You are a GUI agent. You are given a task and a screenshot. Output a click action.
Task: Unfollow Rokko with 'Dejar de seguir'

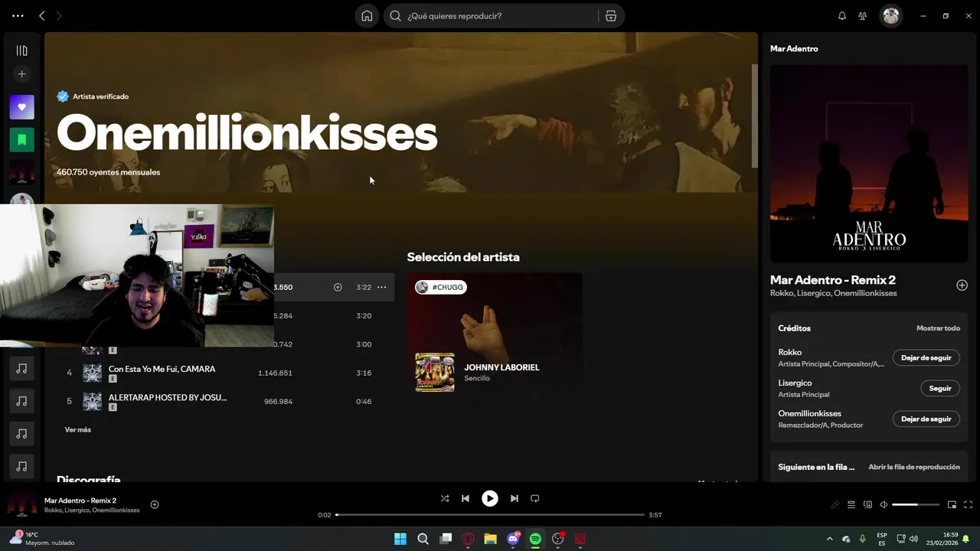(x=926, y=357)
